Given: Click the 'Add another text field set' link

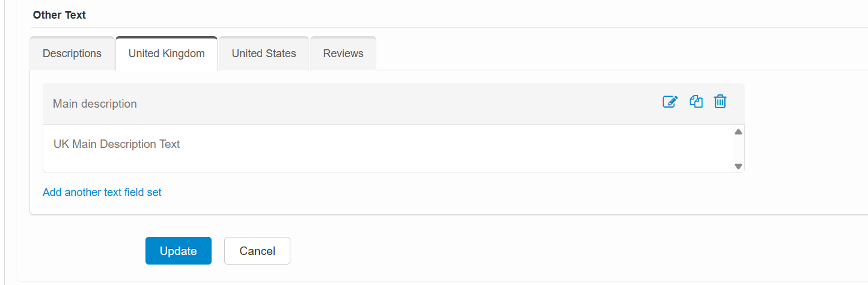Looking at the screenshot, I should [x=102, y=192].
